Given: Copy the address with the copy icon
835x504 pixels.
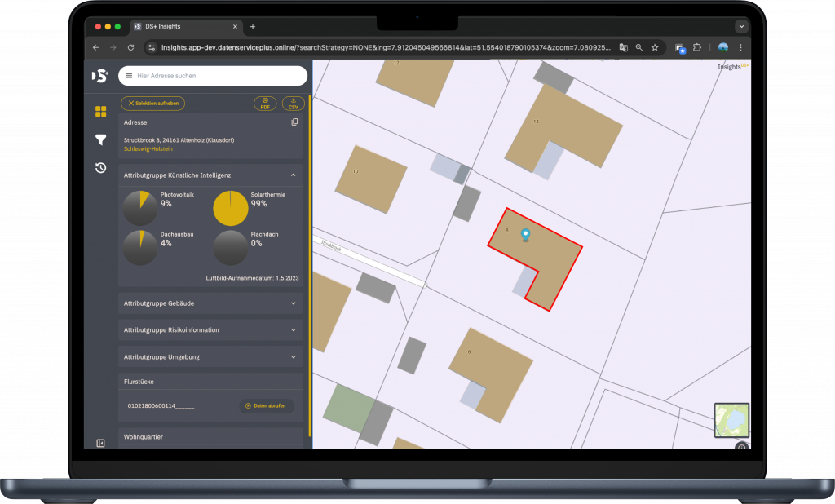Looking at the screenshot, I should (x=294, y=122).
